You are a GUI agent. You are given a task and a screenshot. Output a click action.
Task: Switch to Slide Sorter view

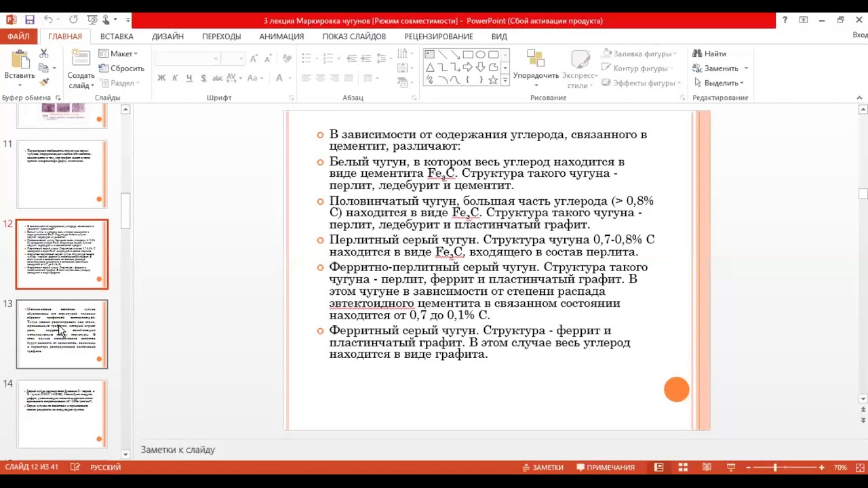click(683, 468)
